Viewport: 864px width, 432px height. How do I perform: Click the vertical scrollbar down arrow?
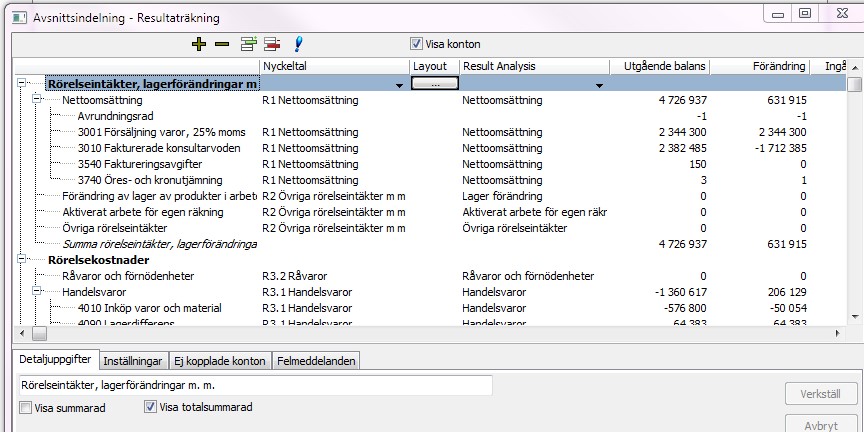[854, 316]
